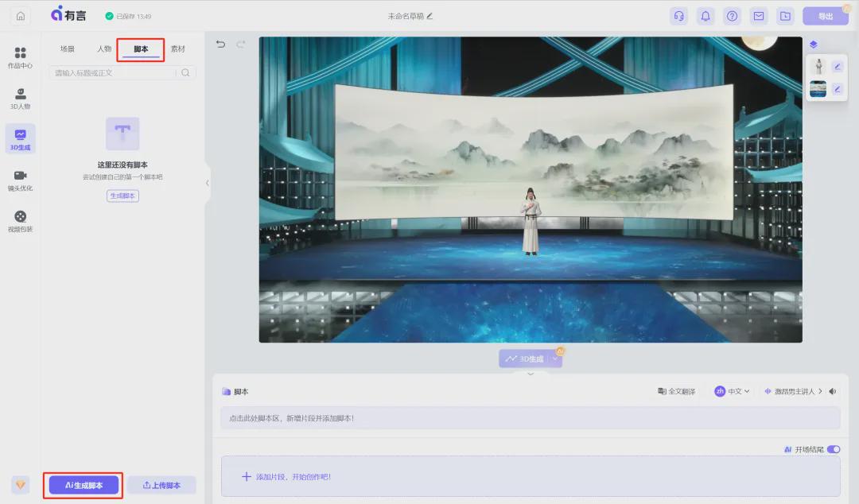Image resolution: width=859 pixels, height=504 pixels.
Task: Click the home icon at top left
Action: [20, 14]
